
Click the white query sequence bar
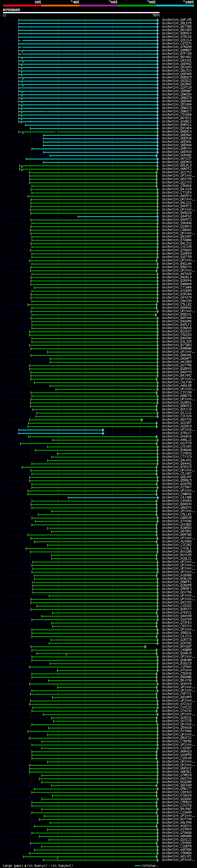[x=81, y=12]
